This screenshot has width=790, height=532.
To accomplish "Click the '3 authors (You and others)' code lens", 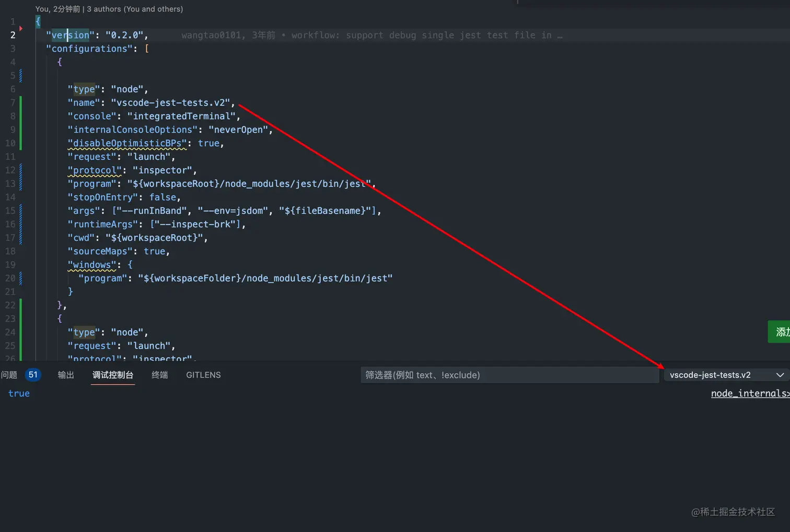I will coord(135,9).
